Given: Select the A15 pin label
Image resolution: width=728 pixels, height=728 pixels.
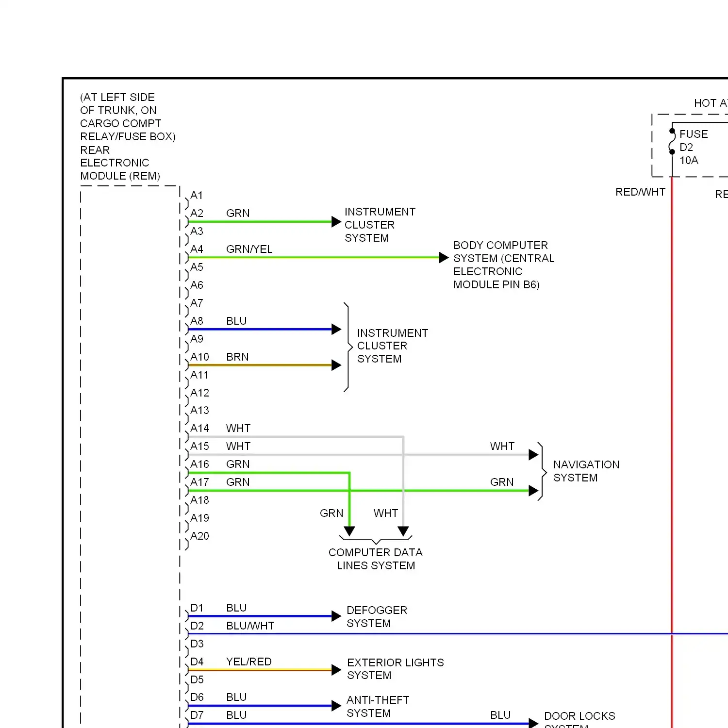Looking at the screenshot, I should coord(199,447).
